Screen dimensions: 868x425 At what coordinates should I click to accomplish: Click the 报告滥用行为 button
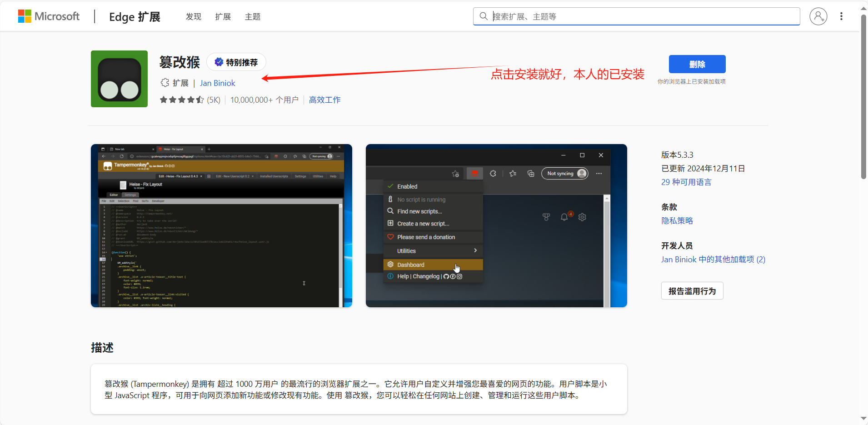pyautogui.click(x=692, y=291)
